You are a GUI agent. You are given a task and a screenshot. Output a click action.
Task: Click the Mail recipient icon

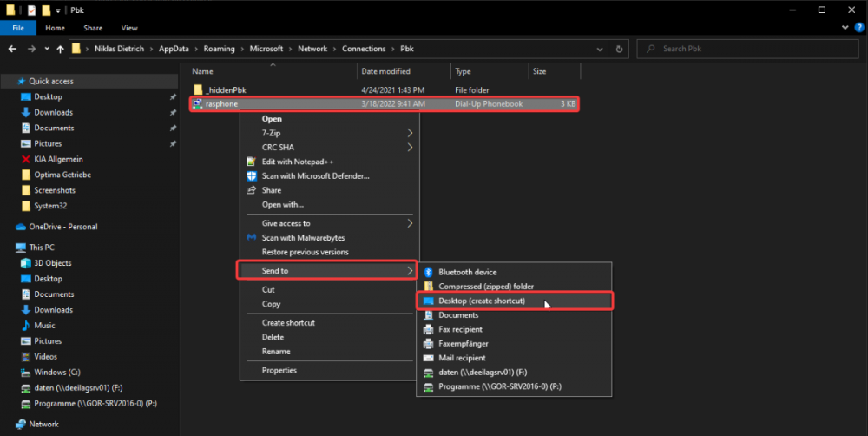[x=428, y=358]
